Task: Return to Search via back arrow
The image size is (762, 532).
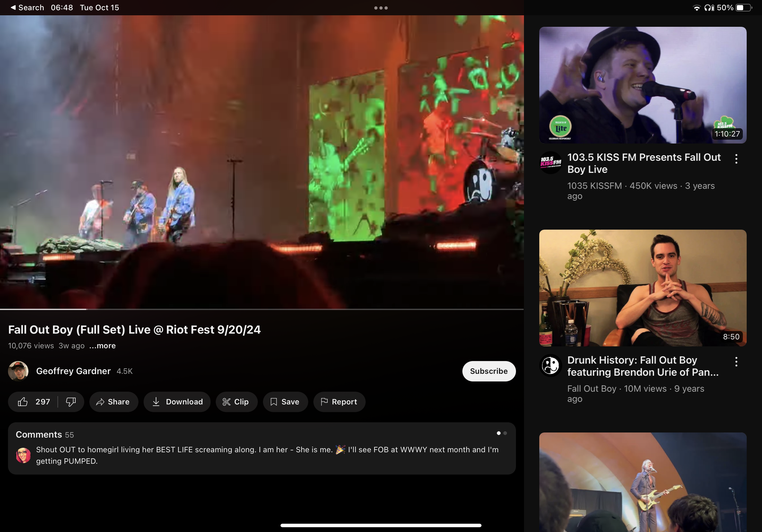Action: [x=27, y=7]
